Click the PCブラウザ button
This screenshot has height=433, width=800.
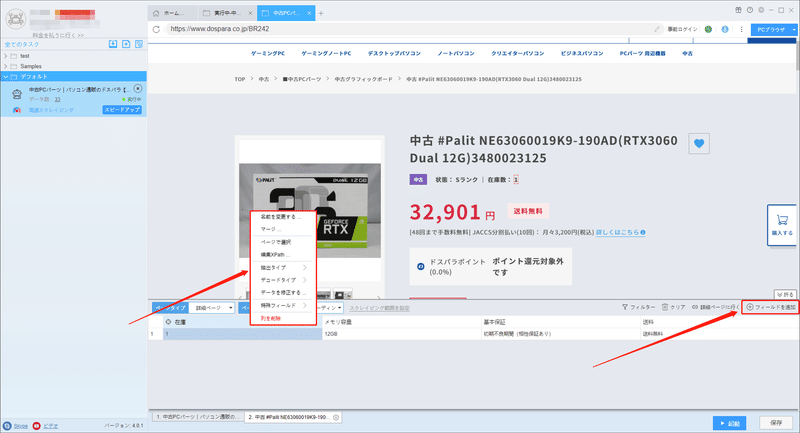pos(770,30)
